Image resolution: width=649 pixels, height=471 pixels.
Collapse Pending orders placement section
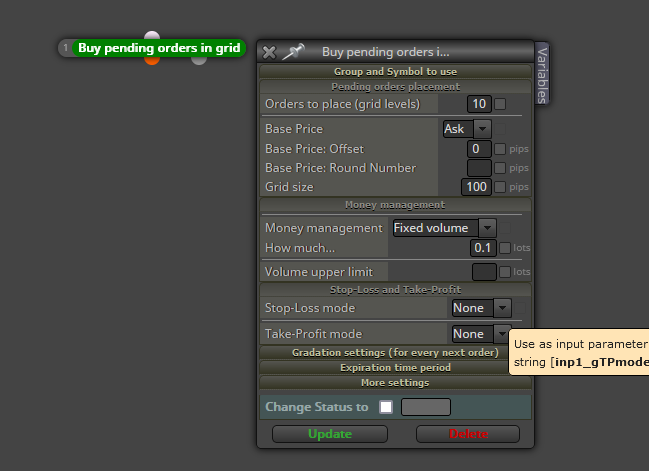(x=395, y=87)
